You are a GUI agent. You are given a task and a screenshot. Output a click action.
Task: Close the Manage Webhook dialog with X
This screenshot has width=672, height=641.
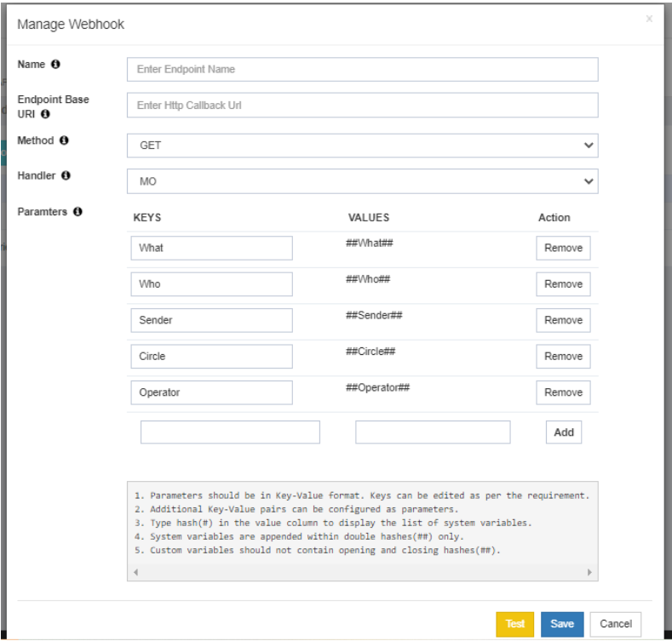pos(649,19)
